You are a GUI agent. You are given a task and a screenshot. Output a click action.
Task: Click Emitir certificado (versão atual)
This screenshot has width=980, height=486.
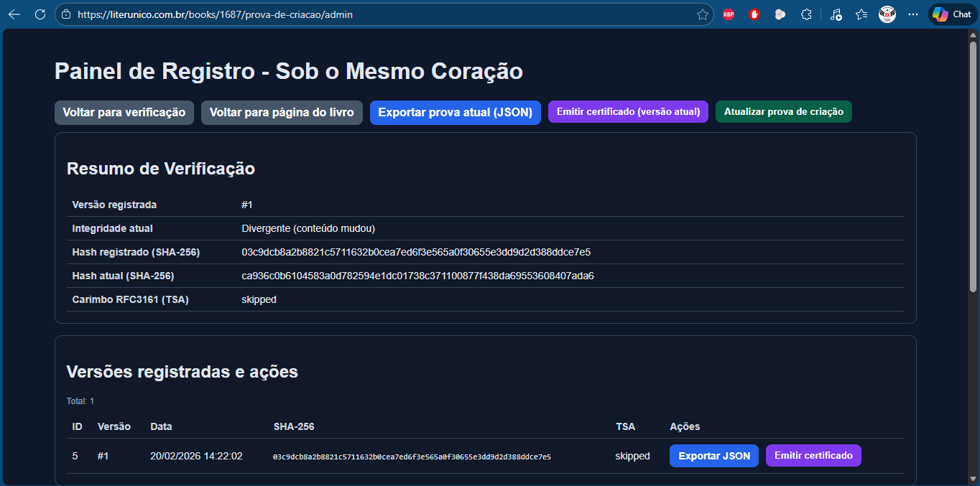[x=628, y=112]
